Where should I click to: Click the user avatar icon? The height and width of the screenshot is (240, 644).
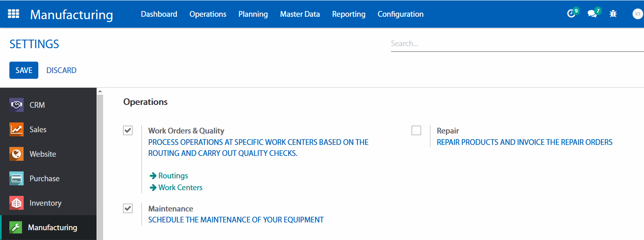point(637,14)
